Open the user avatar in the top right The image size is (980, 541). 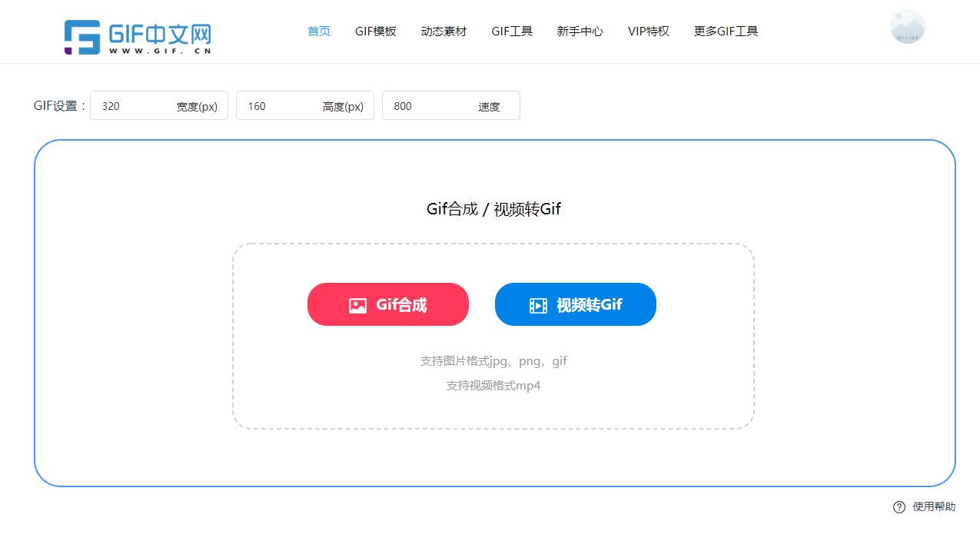[x=907, y=26]
